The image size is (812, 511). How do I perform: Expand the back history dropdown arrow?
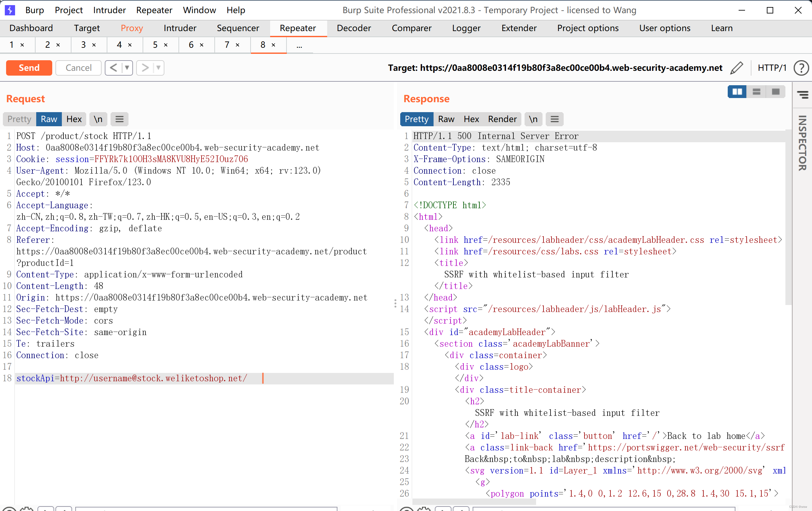tap(127, 68)
